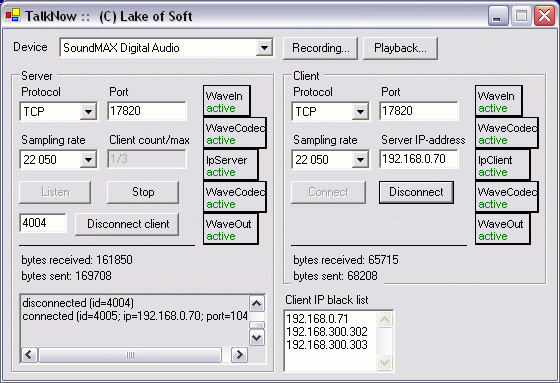Image resolution: width=560 pixels, height=383 pixels.
Task: Click the disabled Connect button
Action: click(328, 192)
